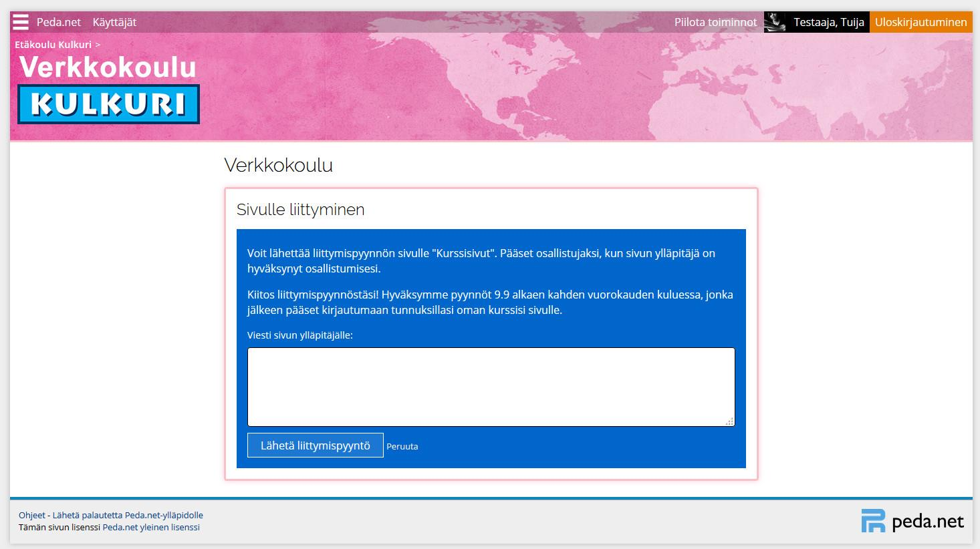
Task: Click the Verkkokoulu page heading
Action: (278, 165)
